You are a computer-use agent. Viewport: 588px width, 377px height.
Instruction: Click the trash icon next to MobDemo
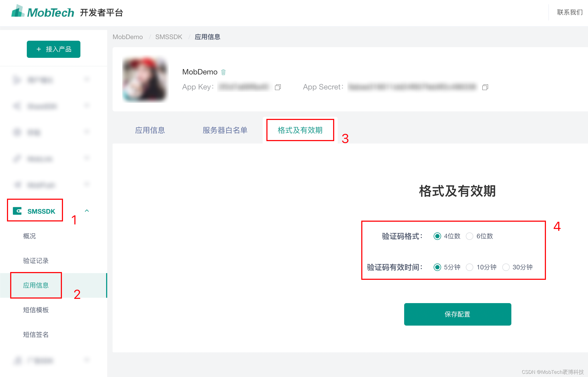[223, 72]
